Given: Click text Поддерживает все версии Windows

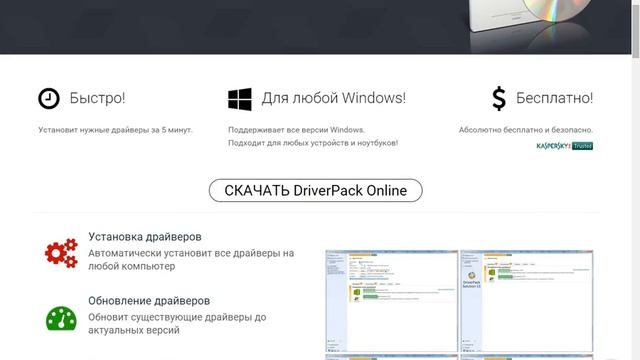Looking at the screenshot, I should click(296, 130).
